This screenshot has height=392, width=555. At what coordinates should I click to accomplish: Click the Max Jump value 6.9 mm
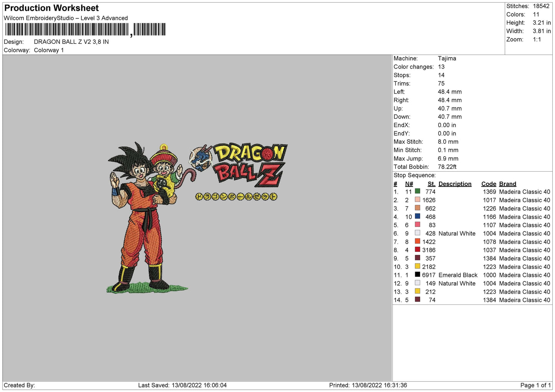click(x=448, y=159)
